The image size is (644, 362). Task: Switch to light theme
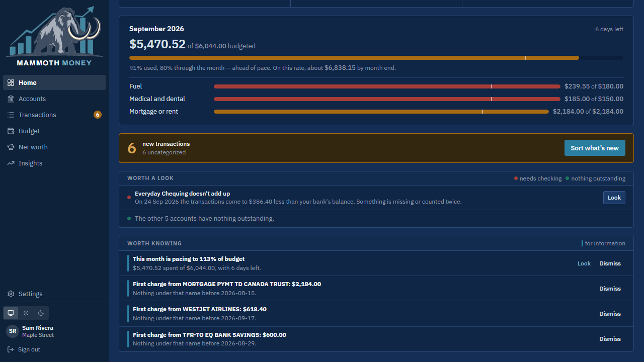pos(26,313)
